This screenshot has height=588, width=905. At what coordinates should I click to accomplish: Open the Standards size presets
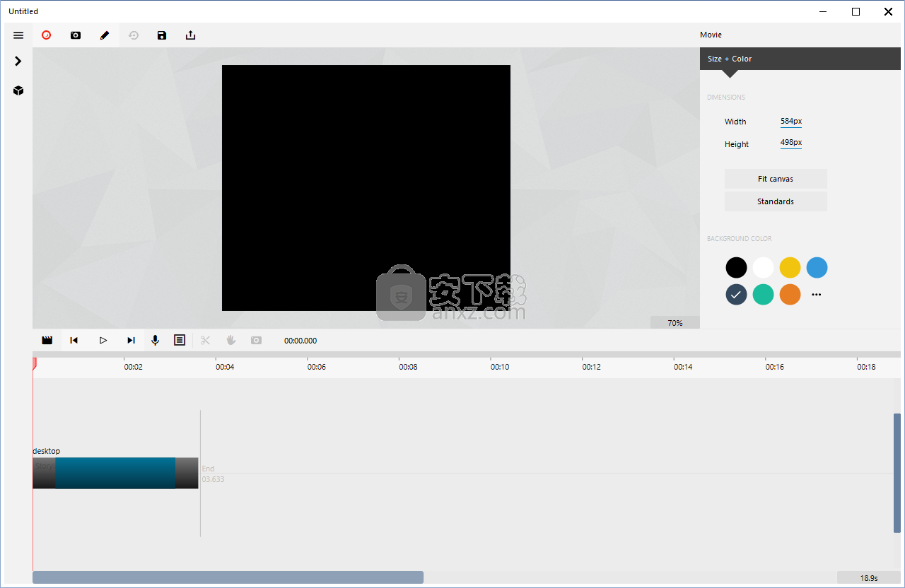point(776,201)
